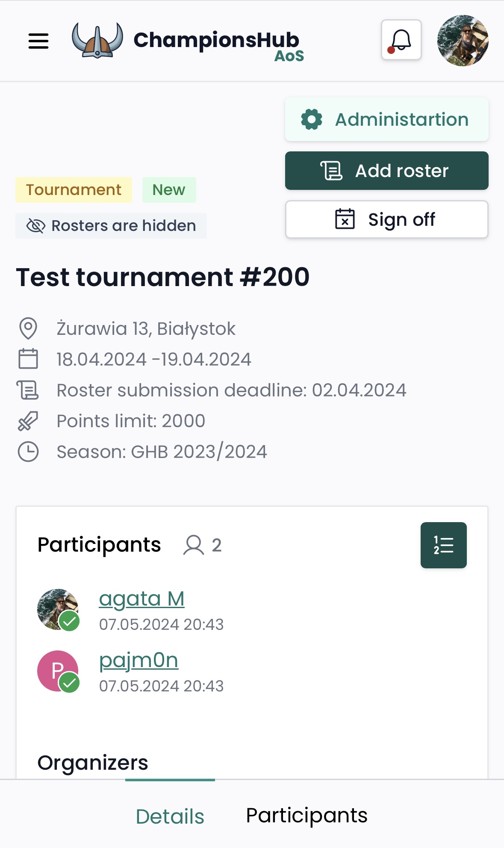
Task: Click the gear icon on the Administartion button
Action: pyautogui.click(x=312, y=119)
